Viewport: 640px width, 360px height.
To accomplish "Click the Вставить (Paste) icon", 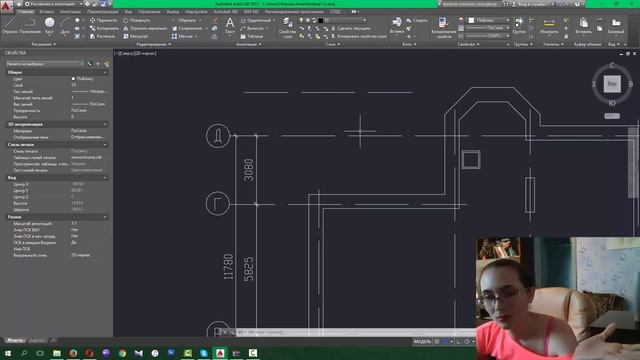I will 583,25.
